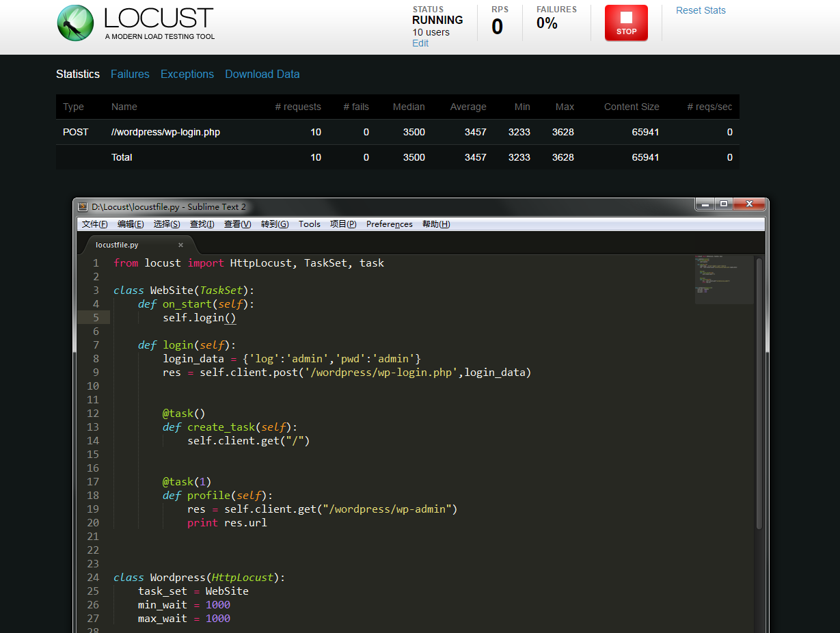840x633 pixels.
Task: Sort by the # fails column header
Action: [356, 107]
